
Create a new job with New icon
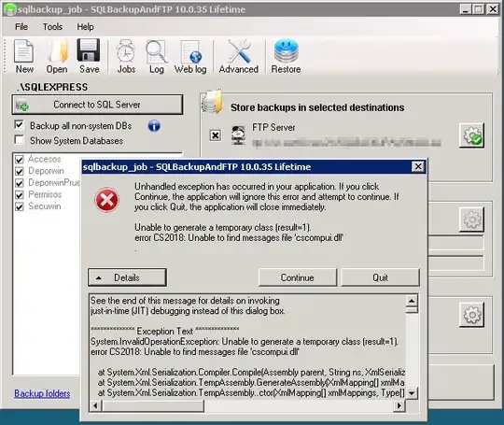pyautogui.click(x=24, y=56)
